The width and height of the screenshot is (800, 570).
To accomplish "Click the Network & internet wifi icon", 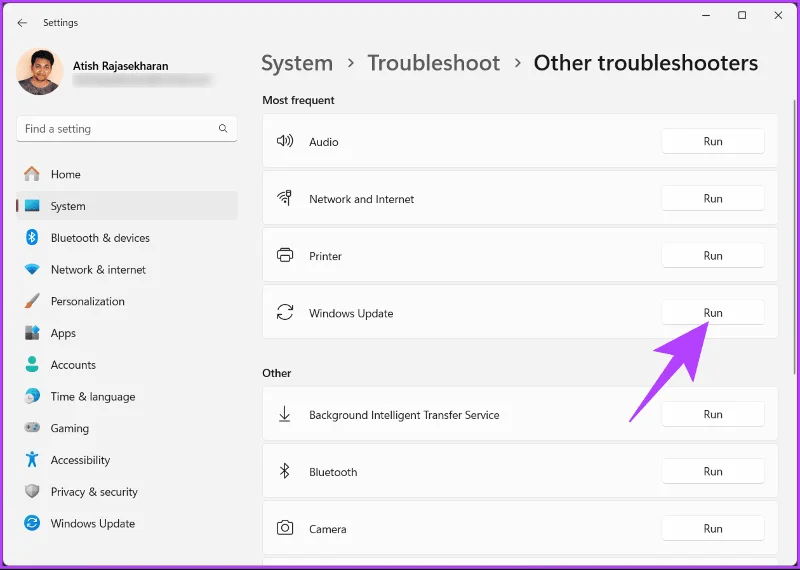I will (x=32, y=269).
